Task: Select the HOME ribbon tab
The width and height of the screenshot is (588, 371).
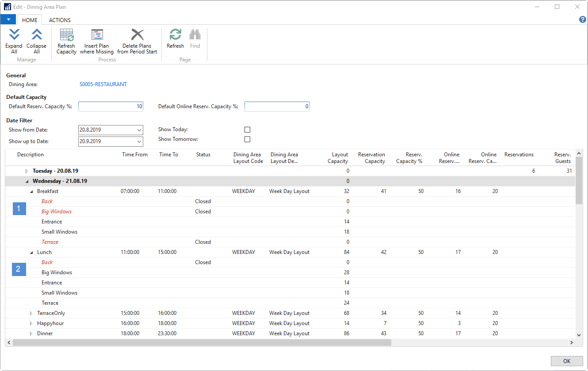Action: pyautogui.click(x=30, y=20)
